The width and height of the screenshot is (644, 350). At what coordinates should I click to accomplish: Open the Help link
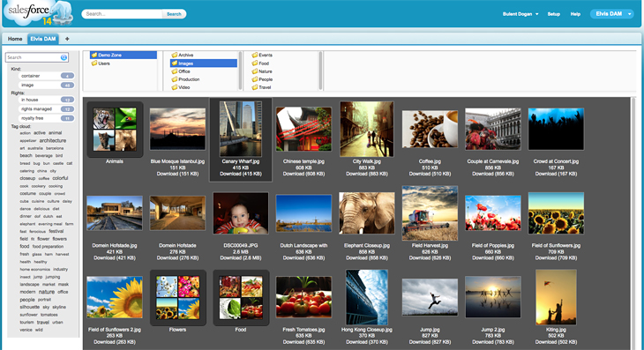575,14
